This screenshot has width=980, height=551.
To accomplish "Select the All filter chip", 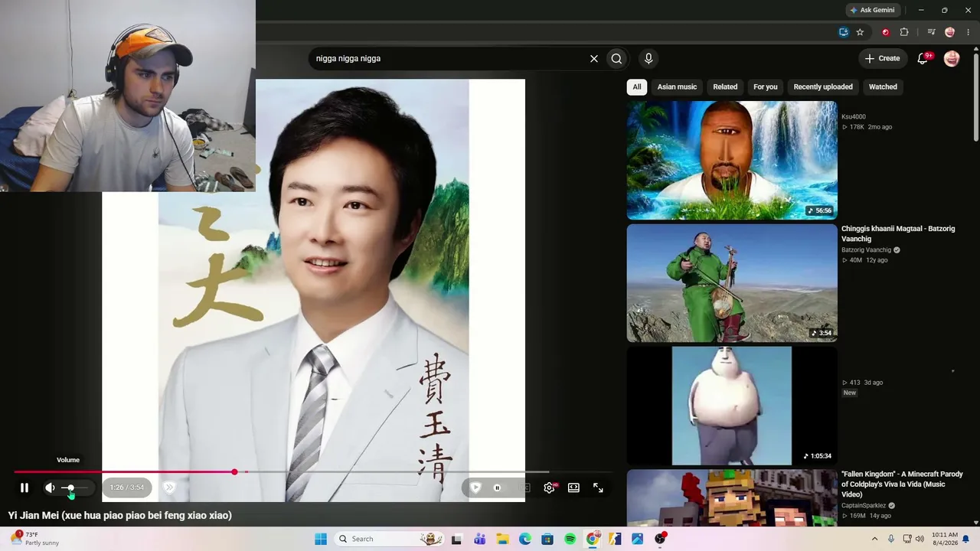I will pos(637,86).
